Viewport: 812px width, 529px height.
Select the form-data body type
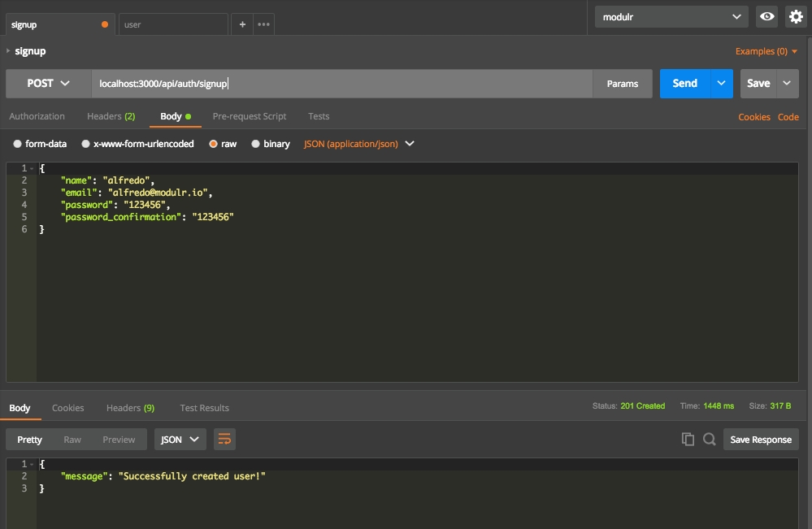18,144
